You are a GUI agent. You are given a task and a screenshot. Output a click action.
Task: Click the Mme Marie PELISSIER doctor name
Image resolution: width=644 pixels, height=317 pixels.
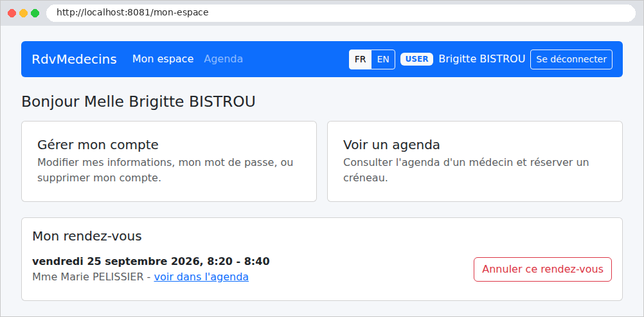(x=88, y=277)
